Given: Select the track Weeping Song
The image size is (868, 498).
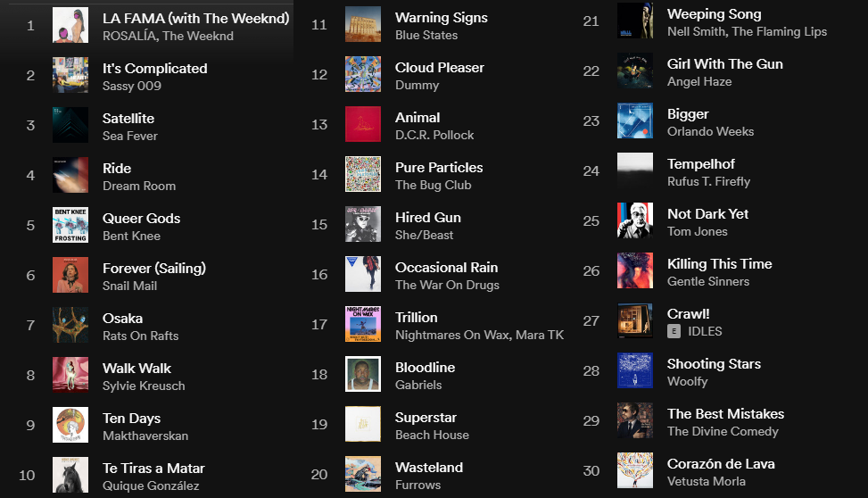Looking at the screenshot, I should coord(714,14).
